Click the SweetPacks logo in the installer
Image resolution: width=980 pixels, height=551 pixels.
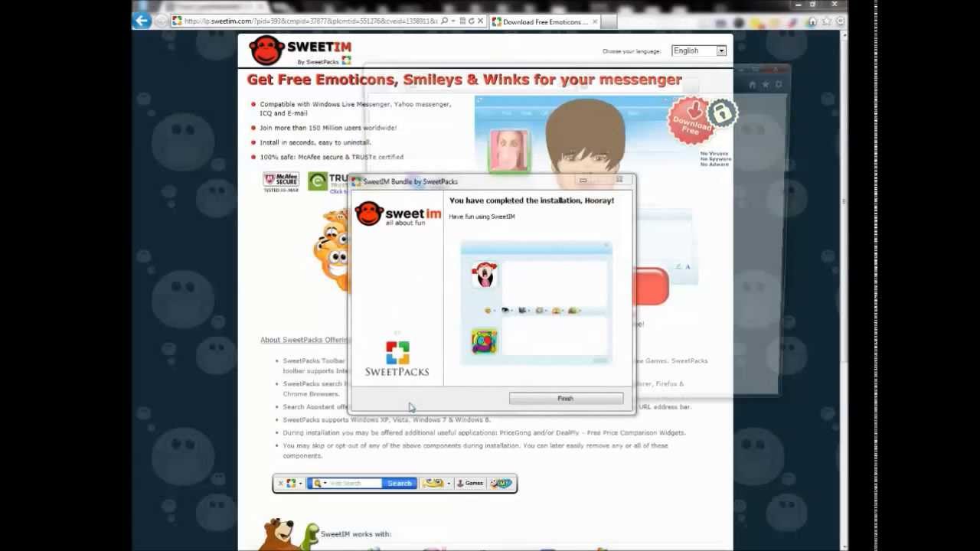pos(397,358)
